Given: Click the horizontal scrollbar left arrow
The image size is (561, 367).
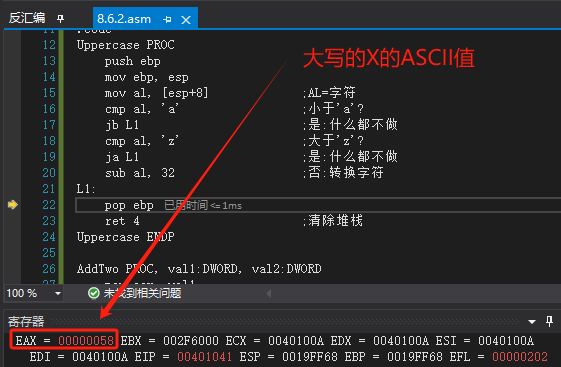Looking at the screenshot, I should (269, 294).
